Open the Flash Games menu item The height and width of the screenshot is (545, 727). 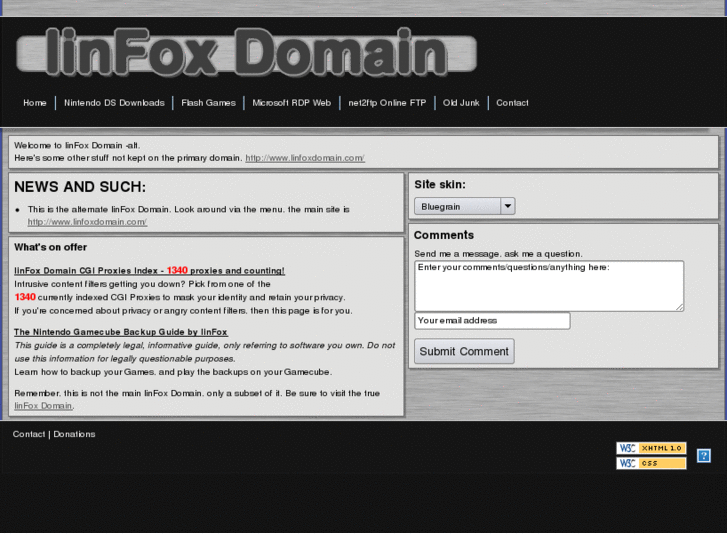[208, 103]
